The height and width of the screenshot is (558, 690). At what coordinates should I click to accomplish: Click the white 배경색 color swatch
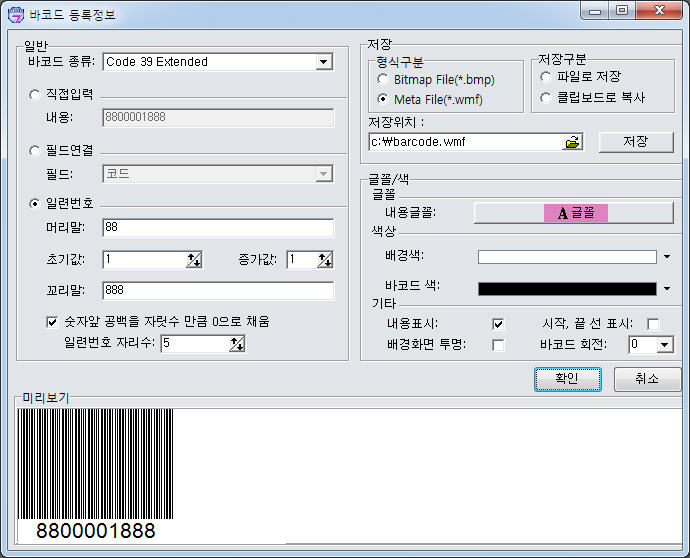click(x=567, y=257)
